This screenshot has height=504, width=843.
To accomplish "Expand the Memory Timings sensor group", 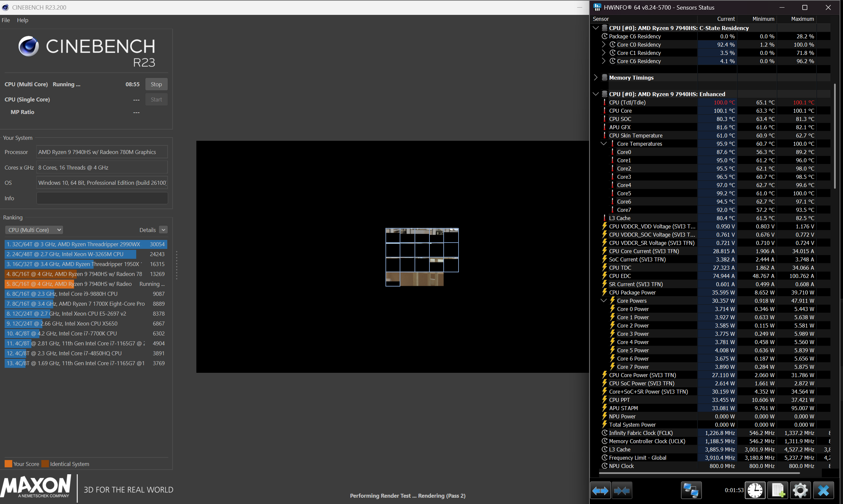I will 595,77.
